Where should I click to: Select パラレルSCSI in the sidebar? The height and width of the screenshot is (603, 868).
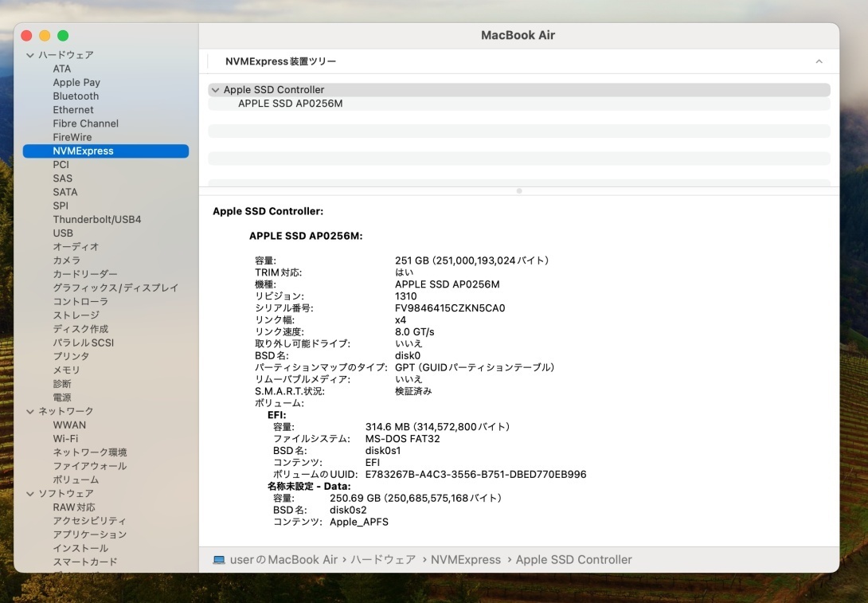point(84,343)
